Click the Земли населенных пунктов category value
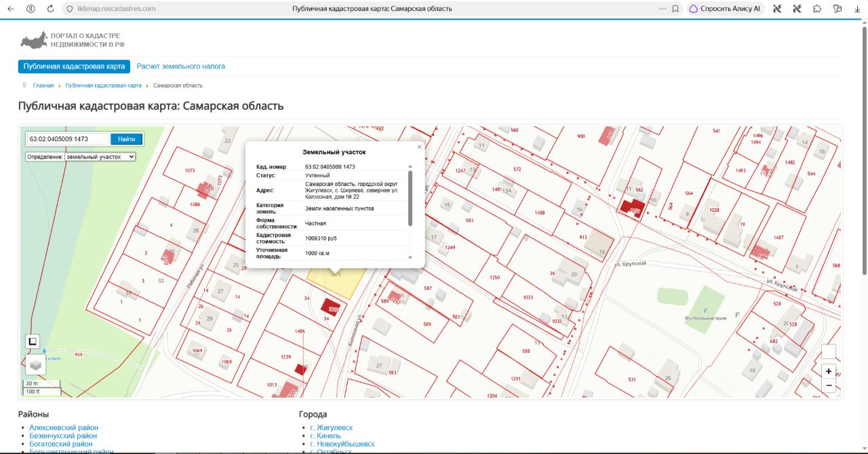868x454 pixels. click(339, 208)
